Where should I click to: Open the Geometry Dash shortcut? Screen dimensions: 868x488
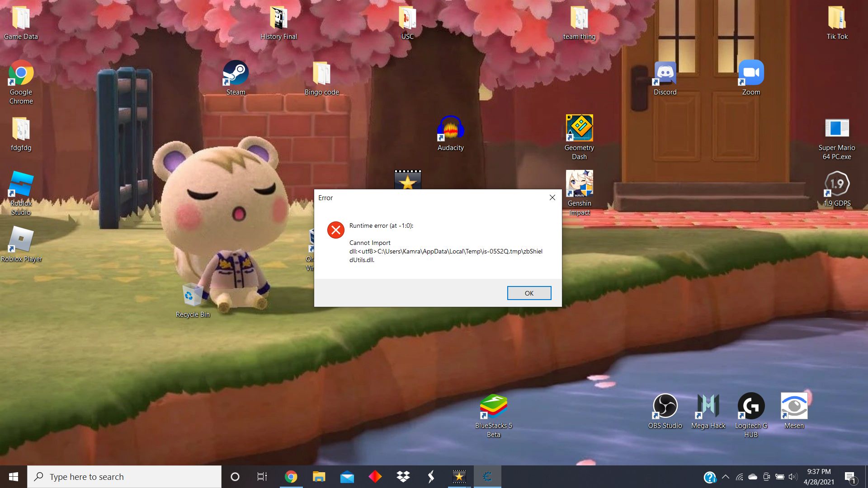[579, 129]
